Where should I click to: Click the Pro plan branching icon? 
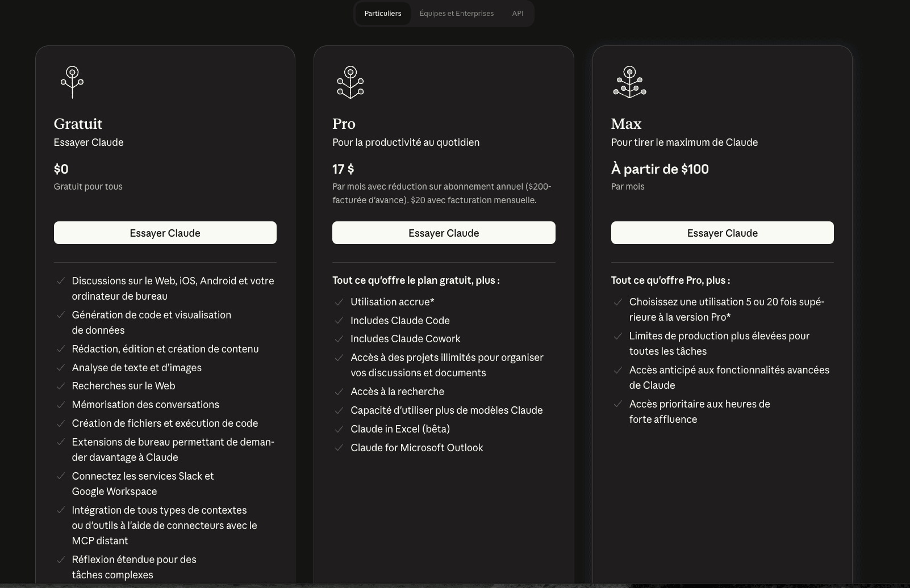(350, 82)
